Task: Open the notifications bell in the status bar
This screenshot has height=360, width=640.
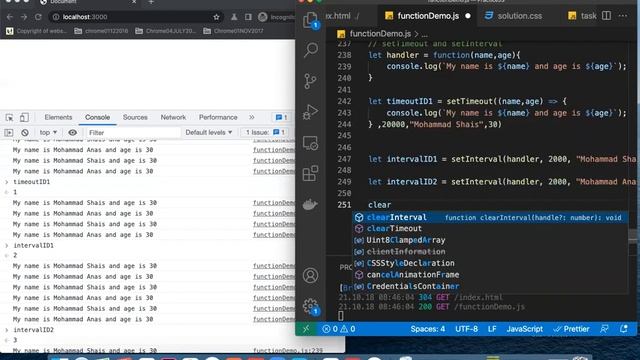Action: pos(624,329)
